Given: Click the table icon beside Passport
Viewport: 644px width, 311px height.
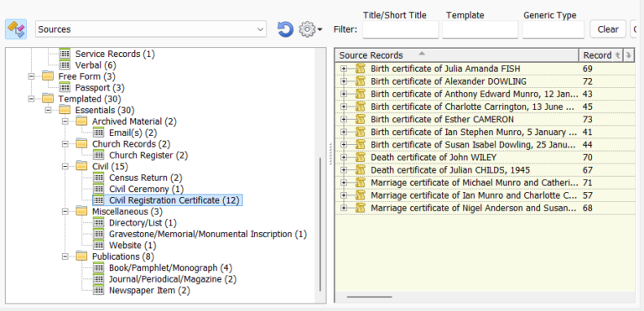Looking at the screenshot, I should coord(65,87).
